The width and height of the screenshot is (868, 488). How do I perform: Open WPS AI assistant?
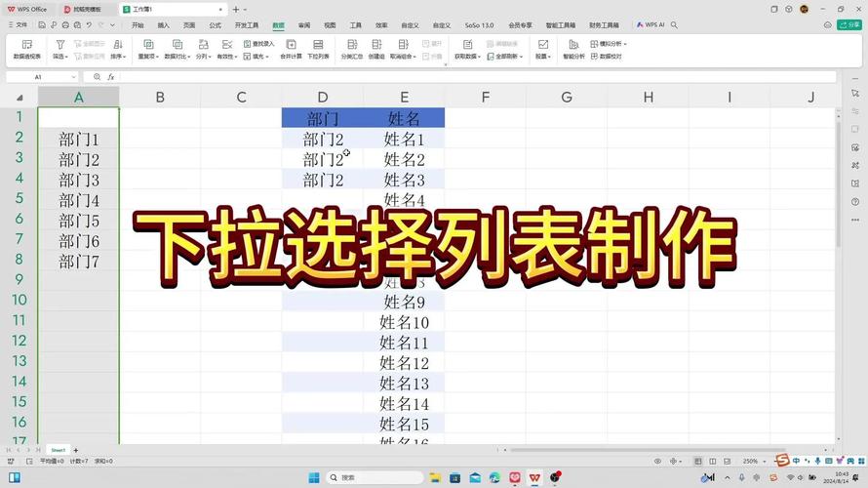(651, 25)
